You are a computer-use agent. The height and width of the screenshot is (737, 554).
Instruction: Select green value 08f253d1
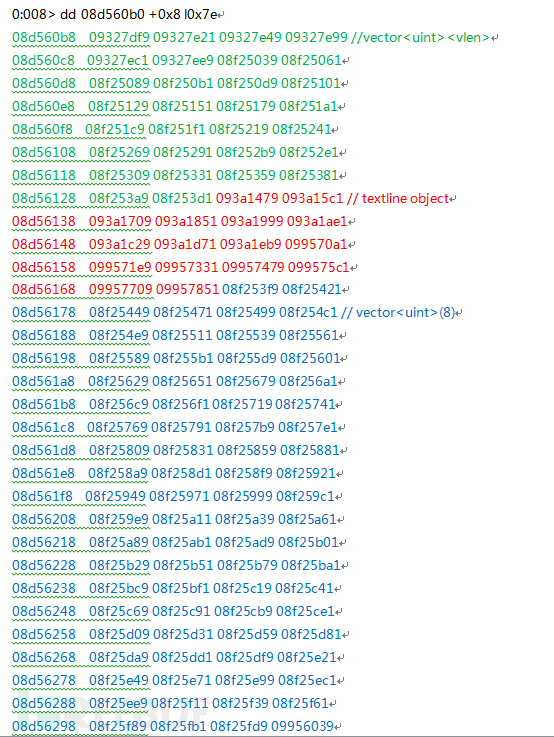[x=182, y=198]
